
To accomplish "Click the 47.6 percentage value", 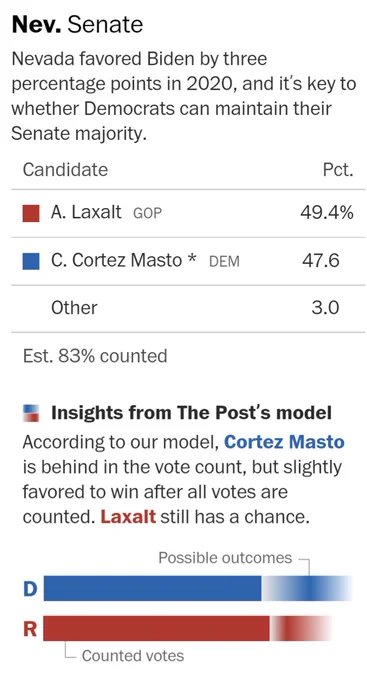I will [x=321, y=260].
